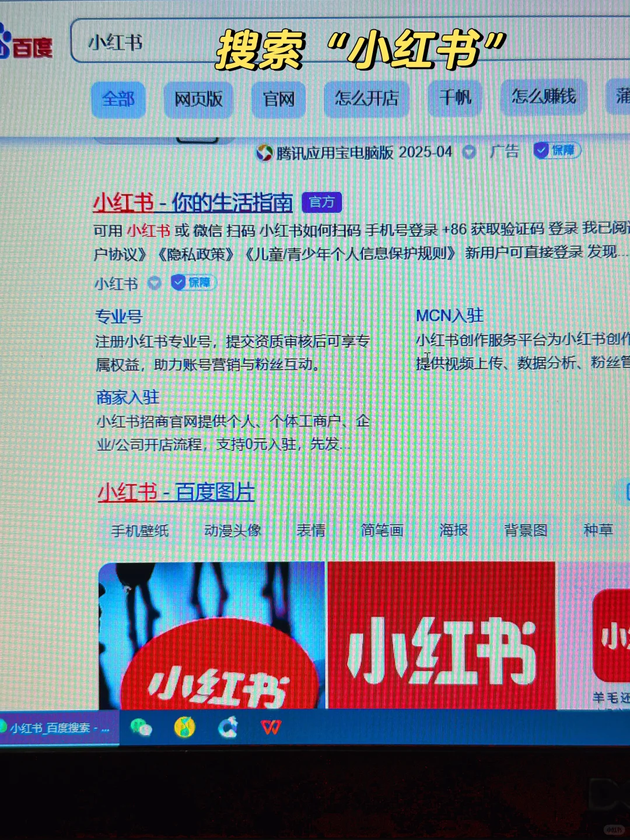
Task: Open the blue swirl taskbar icon
Action: pos(228,727)
